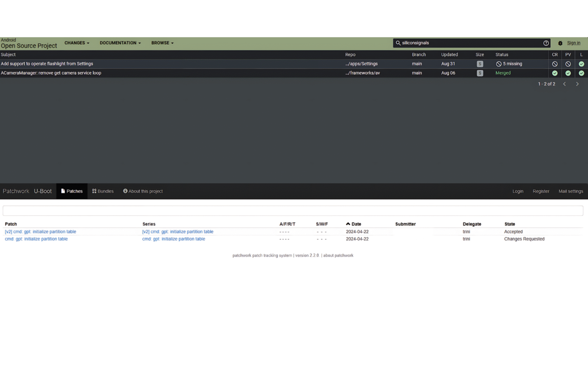Click the Status column header in Gerrit
The width and height of the screenshot is (588, 368).
pos(501,55)
